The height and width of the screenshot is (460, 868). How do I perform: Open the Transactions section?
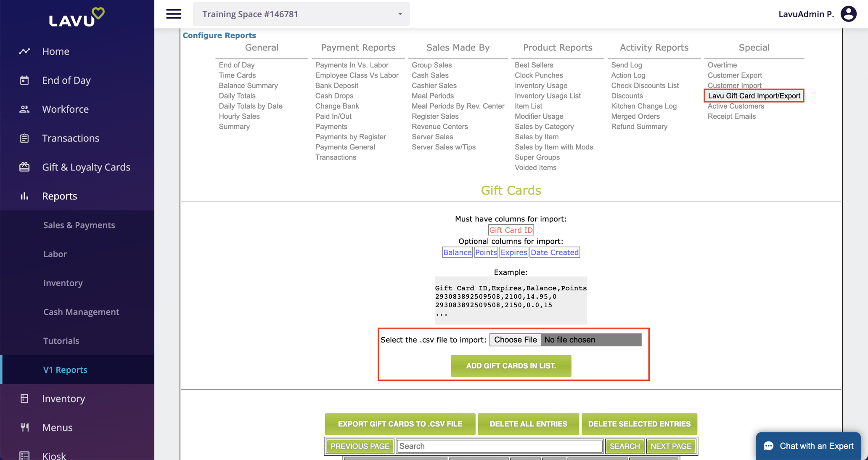click(70, 138)
